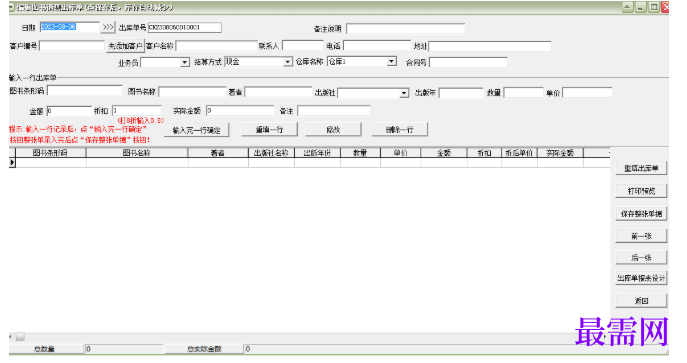Image resolution: width=687 pixels, height=363 pixels.
Task: Click the 地址 input field
Action: (x=490, y=46)
